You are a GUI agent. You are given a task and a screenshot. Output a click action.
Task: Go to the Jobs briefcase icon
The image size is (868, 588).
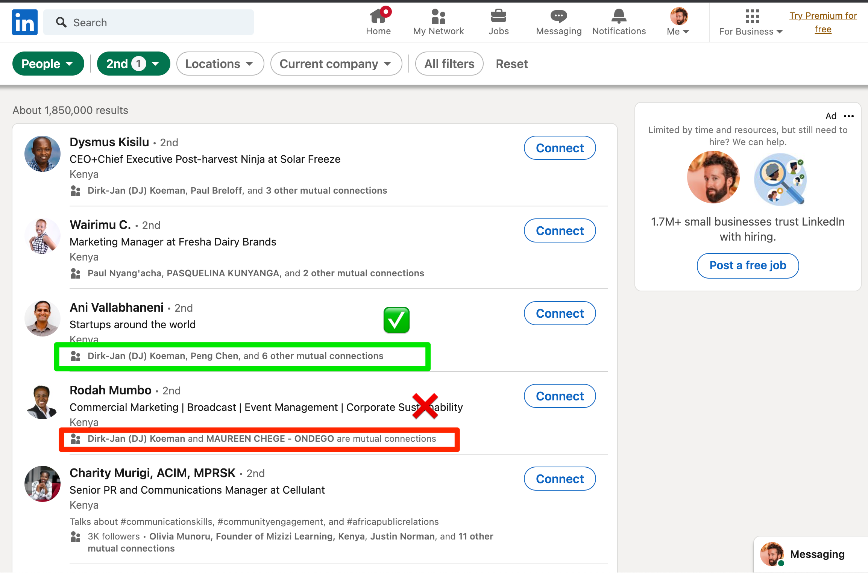click(x=499, y=17)
